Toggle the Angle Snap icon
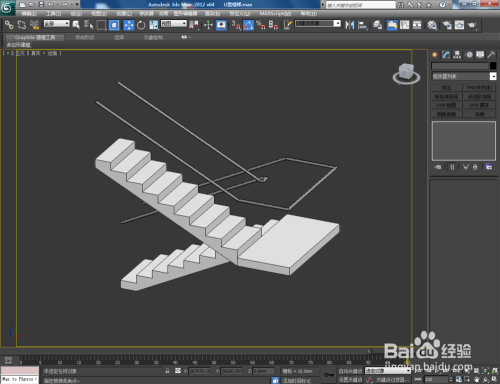The image size is (500, 384). pyautogui.click(x=248, y=25)
